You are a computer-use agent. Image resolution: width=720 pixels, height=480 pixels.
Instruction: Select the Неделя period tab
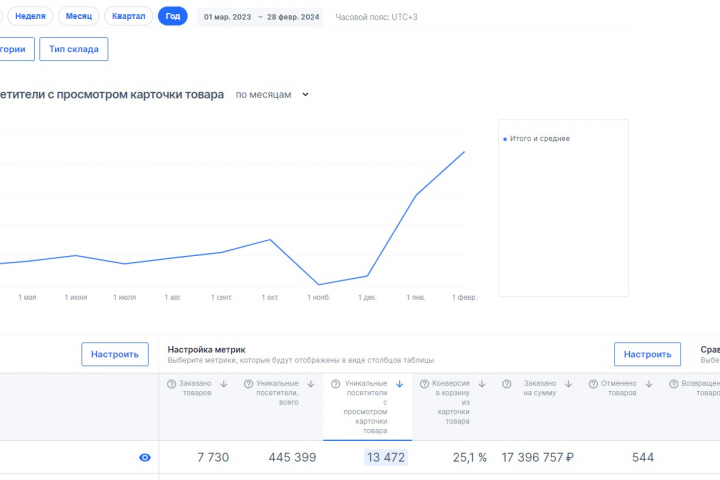click(x=30, y=16)
